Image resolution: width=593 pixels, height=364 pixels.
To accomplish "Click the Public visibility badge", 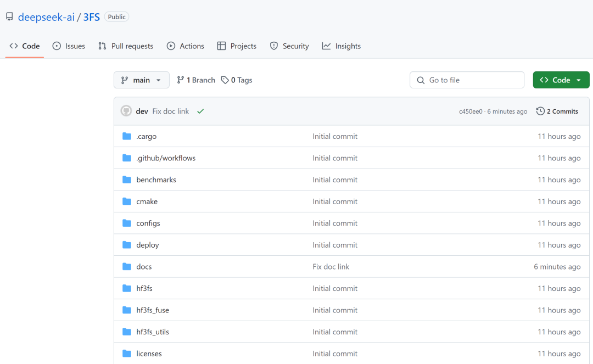I will (116, 16).
